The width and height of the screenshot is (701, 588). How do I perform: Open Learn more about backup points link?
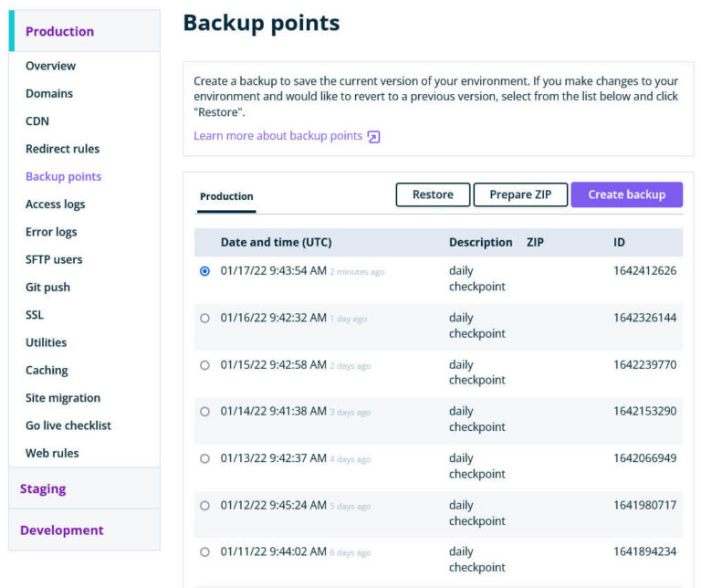pyautogui.click(x=277, y=136)
